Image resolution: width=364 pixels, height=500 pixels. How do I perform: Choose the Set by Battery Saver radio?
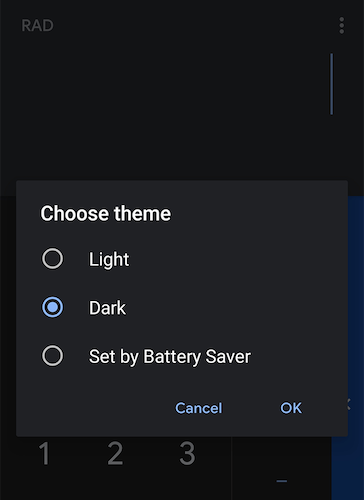click(52, 356)
